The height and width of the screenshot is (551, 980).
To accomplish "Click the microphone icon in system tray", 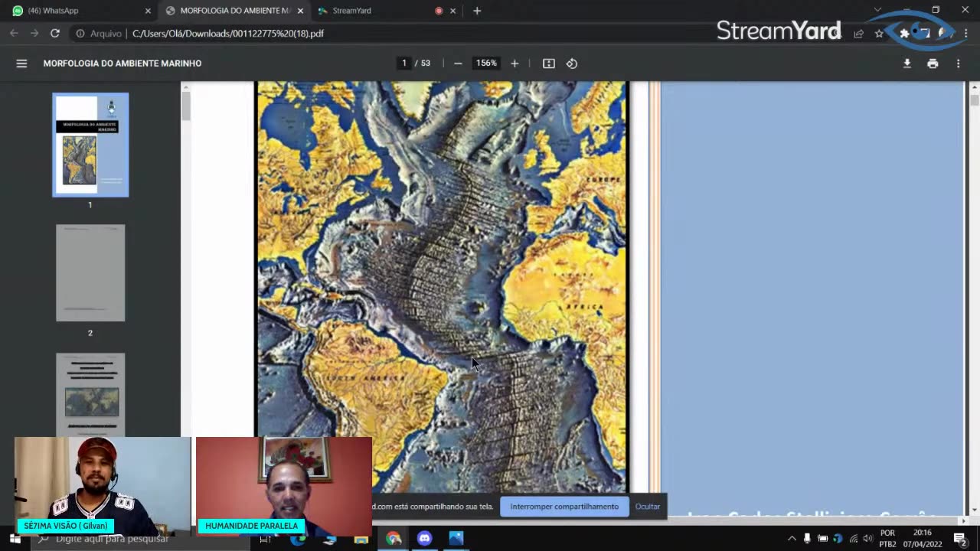I will click(807, 539).
